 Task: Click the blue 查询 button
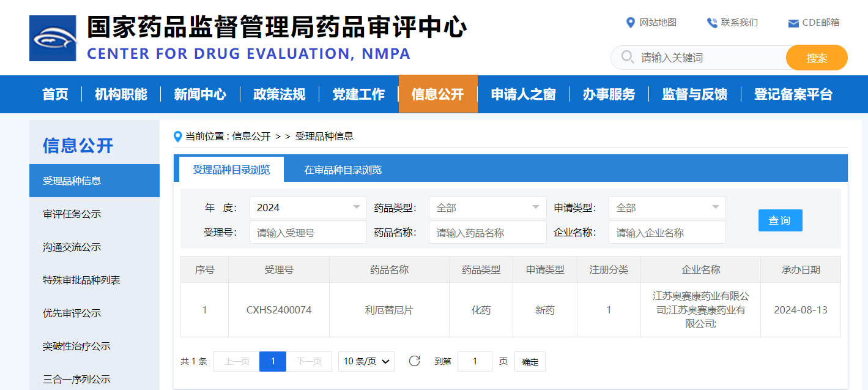[x=780, y=220]
